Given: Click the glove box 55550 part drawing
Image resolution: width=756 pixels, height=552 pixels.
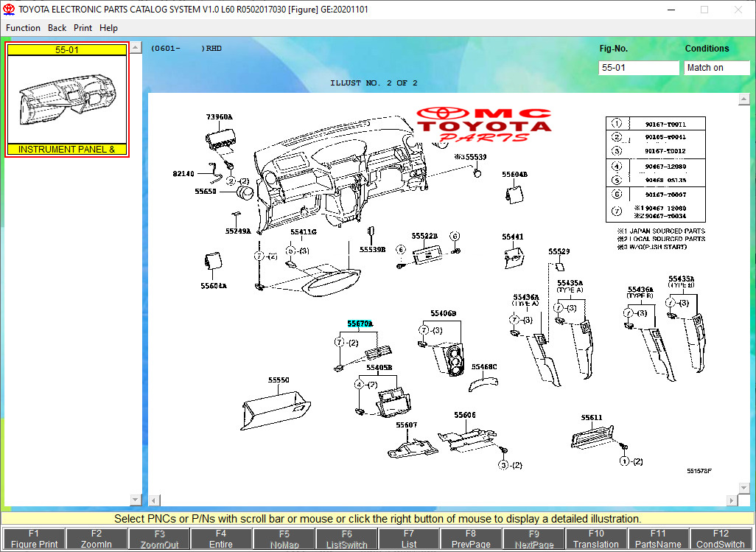Looking at the screenshot, I should (x=276, y=410).
